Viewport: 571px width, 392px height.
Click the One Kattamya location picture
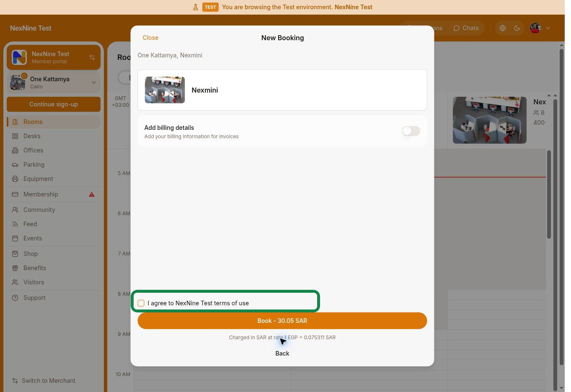18,82
